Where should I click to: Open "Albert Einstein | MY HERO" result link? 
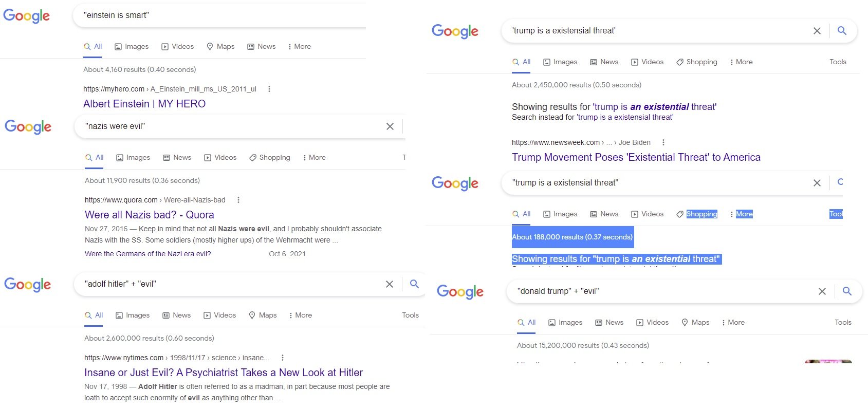(144, 104)
